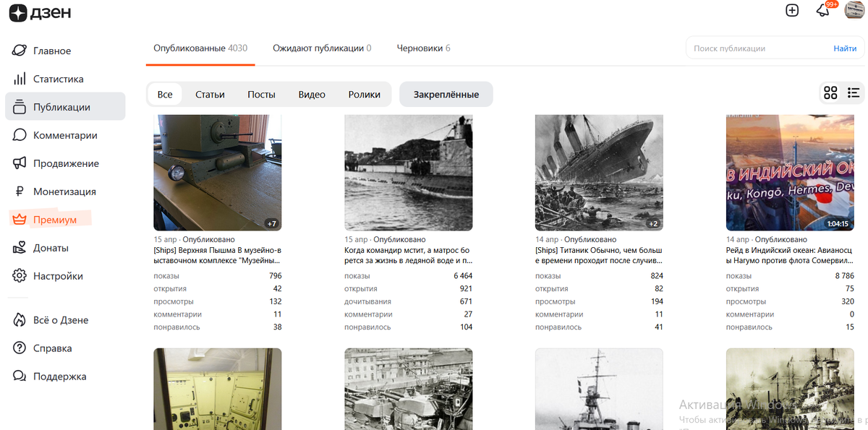Open Продвижение section label
This screenshot has height=430, width=868.
66,163
